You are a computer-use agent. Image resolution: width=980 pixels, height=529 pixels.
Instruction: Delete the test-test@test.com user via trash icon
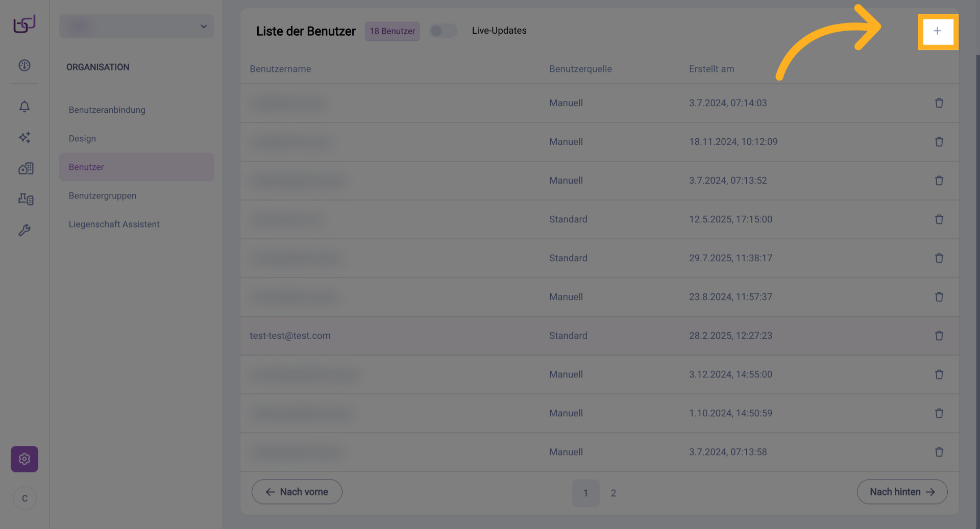[939, 336]
